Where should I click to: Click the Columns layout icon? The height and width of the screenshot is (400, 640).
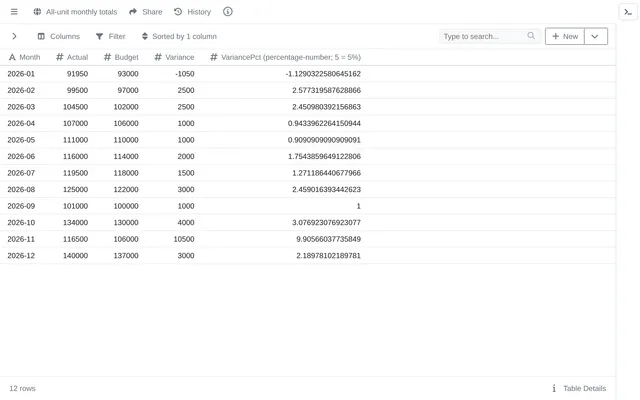[41, 36]
